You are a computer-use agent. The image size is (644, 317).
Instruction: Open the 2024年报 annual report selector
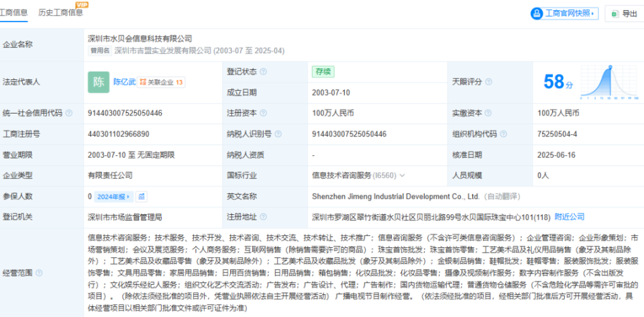coord(114,197)
